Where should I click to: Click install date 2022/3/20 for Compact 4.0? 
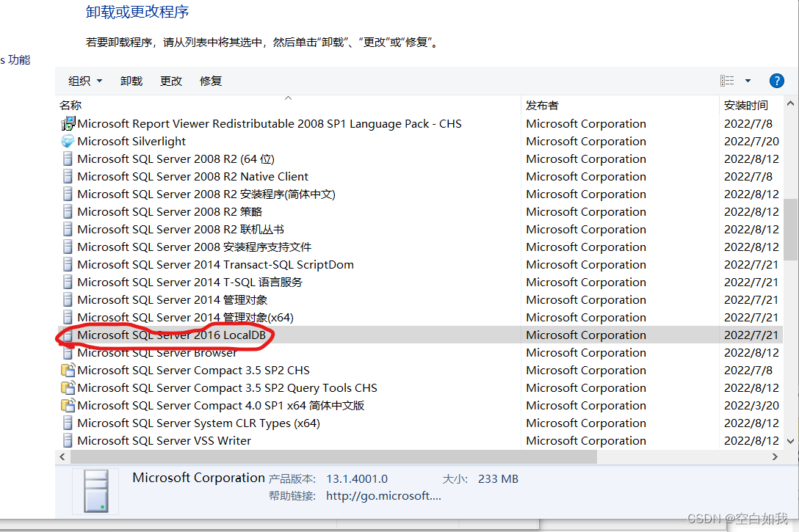751,406
